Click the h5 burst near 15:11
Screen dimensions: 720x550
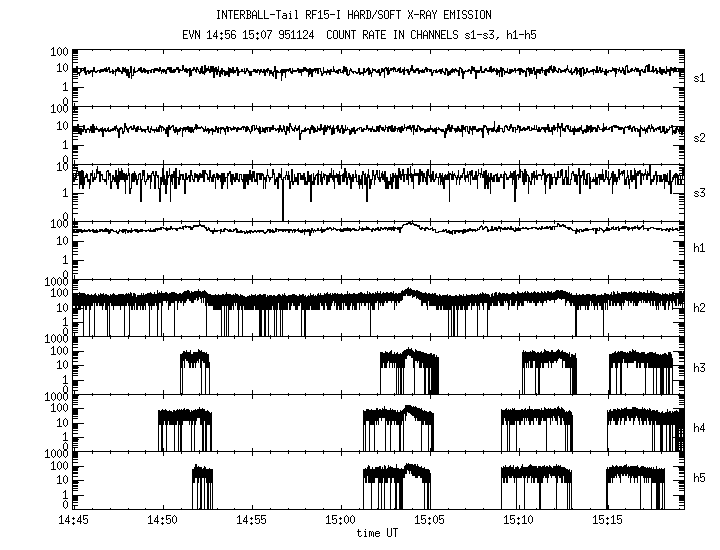pos(536,487)
